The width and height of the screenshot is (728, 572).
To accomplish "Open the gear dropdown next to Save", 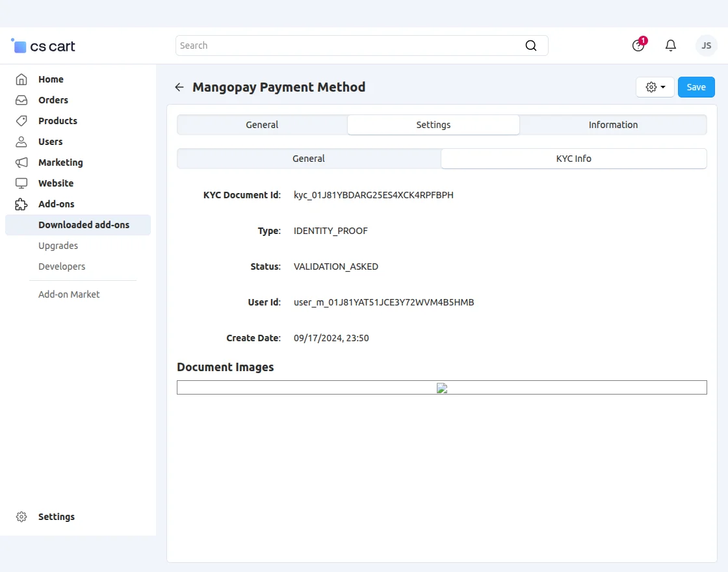I will pyautogui.click(x=655, y=87).
